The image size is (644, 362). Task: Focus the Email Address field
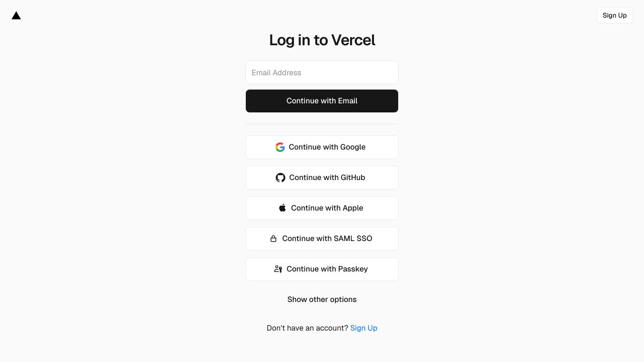click(x=322, y=72)
